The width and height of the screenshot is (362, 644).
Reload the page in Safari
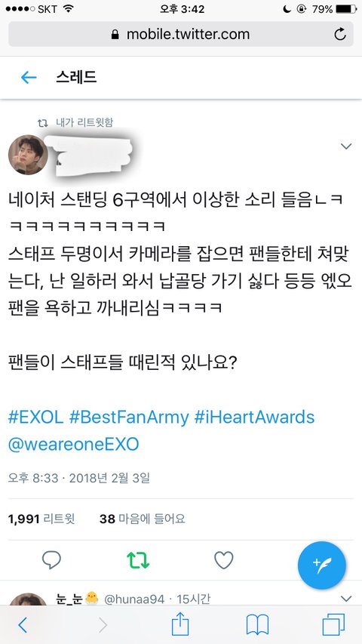340,34
